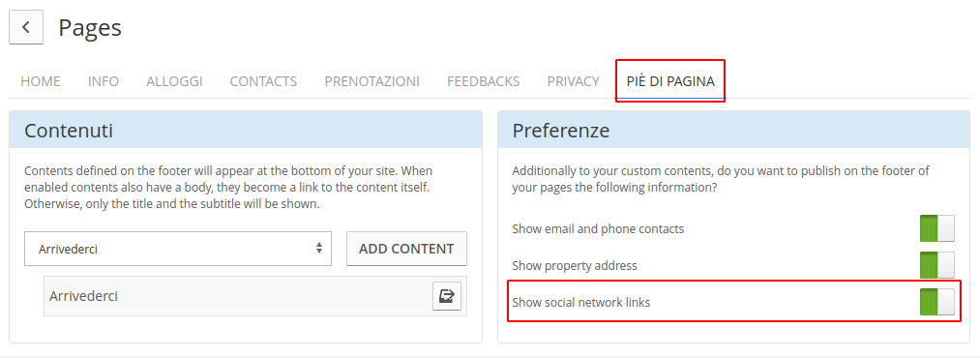Viewport: 980px width, 358px height.
Task: Open the INFO tab
Action: 104,81
